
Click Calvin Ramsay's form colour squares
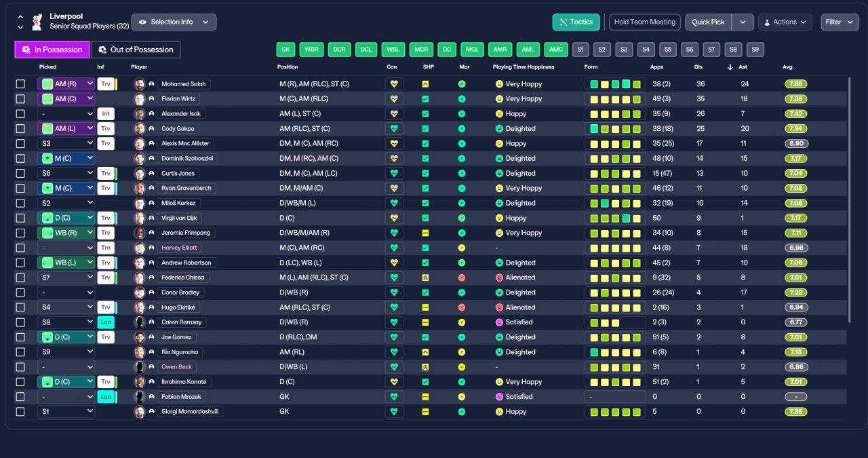tap(616, 322)
